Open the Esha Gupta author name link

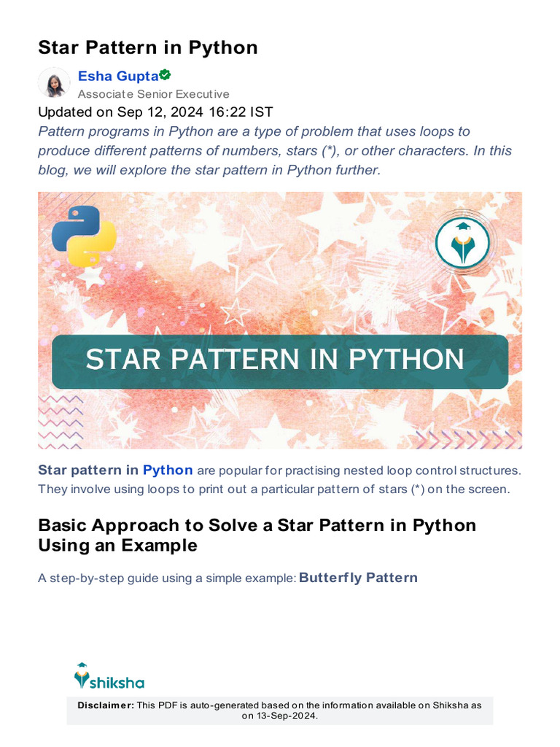tap(118, 76)
